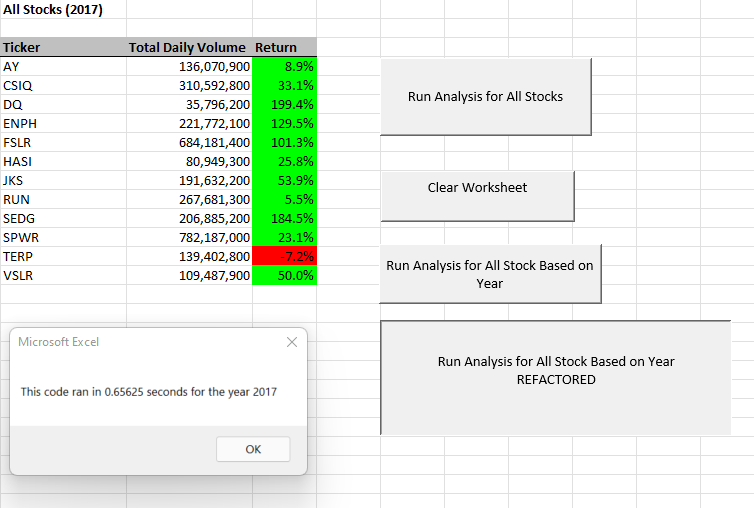Image resolution: width=754 pixels, height=508 pixels.
Task: Click the Run Analysis for All Stocks button
Action: tap(486, 97)
